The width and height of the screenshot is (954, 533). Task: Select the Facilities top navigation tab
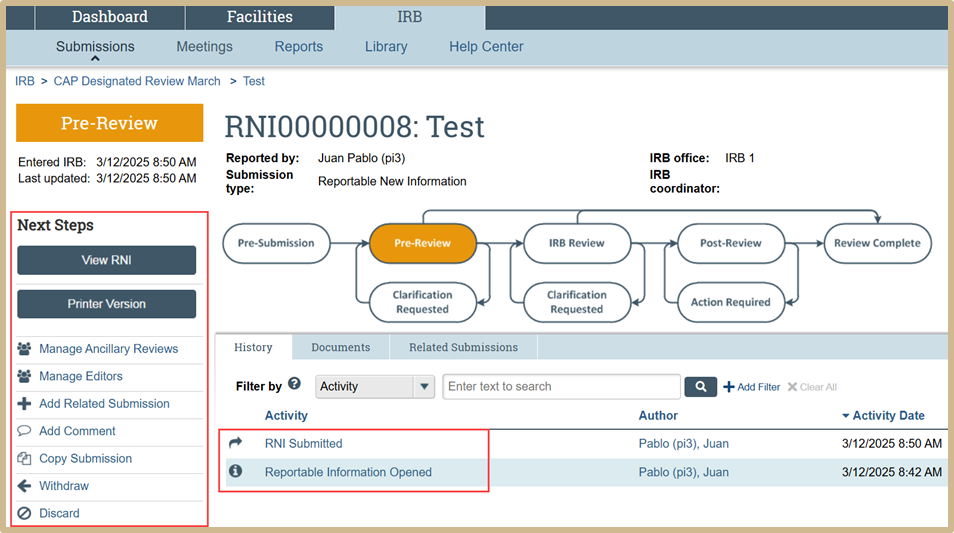coord(260,17)
